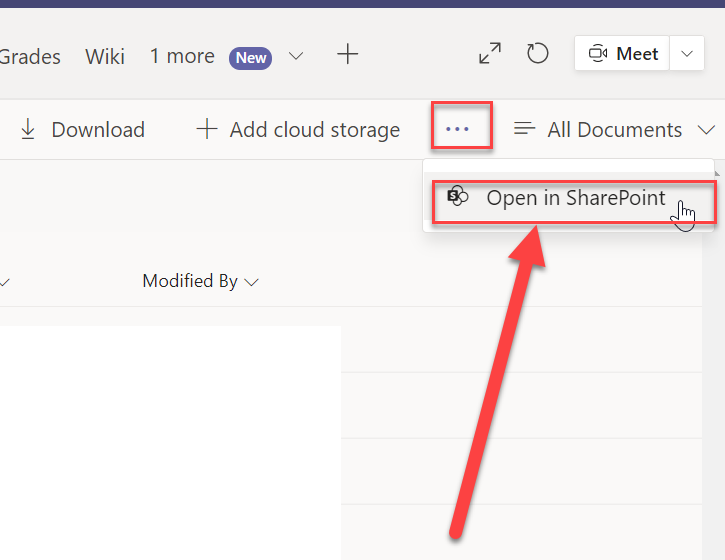Image resolution: width=725 pixels, height=560 pixels.
Task: Start a meeting with Meet button
Action: click(621, 53)
